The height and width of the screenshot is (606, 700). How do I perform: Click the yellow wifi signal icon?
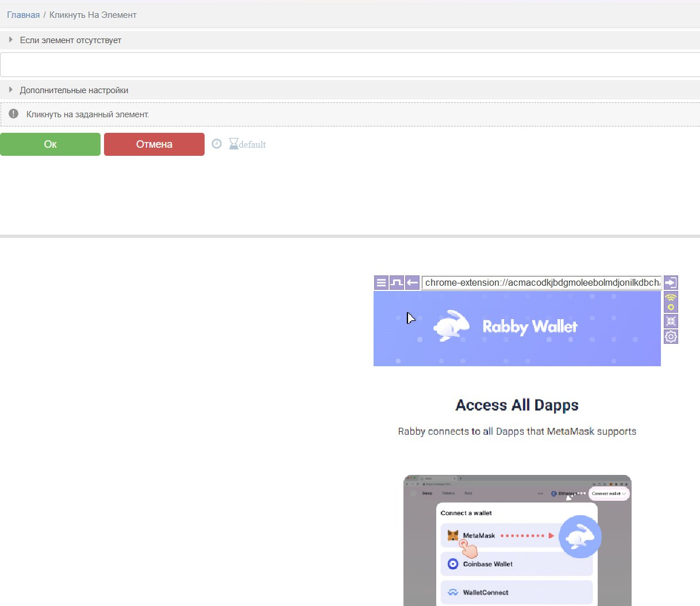click(x=671, y=302)
